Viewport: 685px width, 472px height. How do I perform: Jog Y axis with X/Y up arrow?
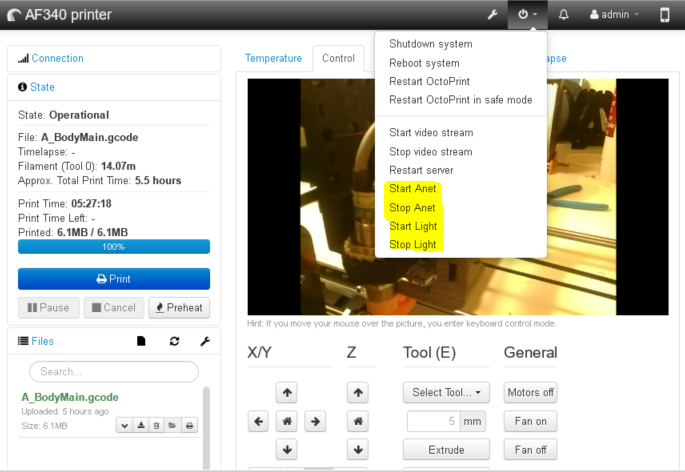(x=287, y=392)
